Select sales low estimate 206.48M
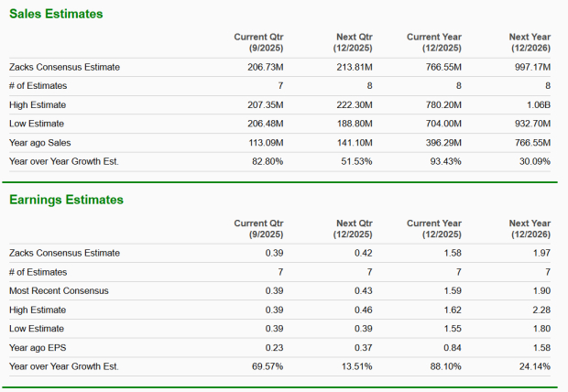This screenshot has width=568, height=392. pos(266,124)
